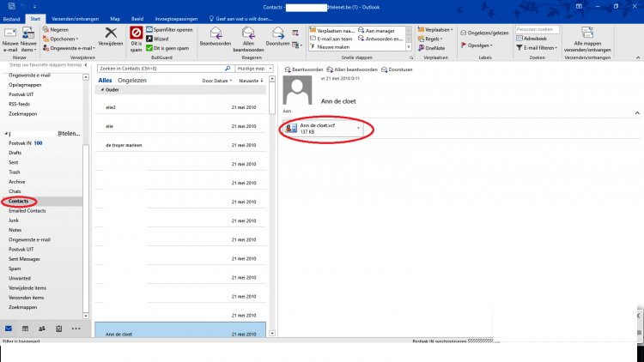Open the People view icon in navigation bar
The height and width of the screenshot is (362, 644).
tap(41, 329)
